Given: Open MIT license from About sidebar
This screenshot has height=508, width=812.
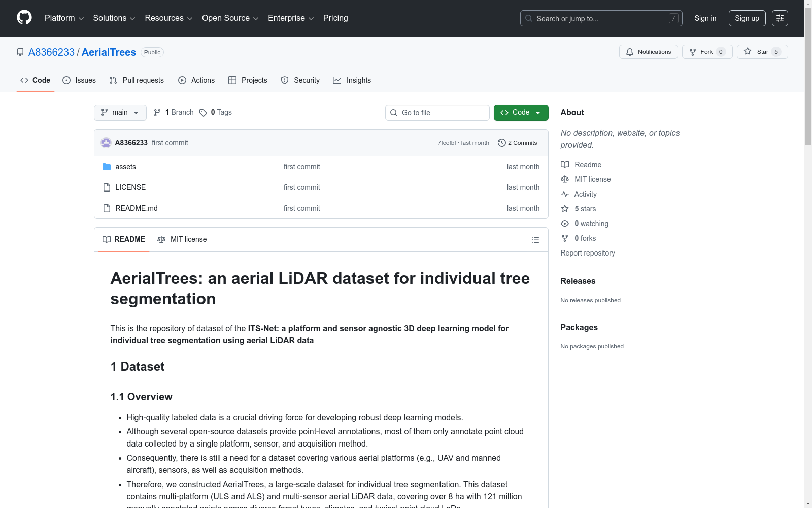Looking at the screenshot, I should pyautogui.click(x=586, y=179).
